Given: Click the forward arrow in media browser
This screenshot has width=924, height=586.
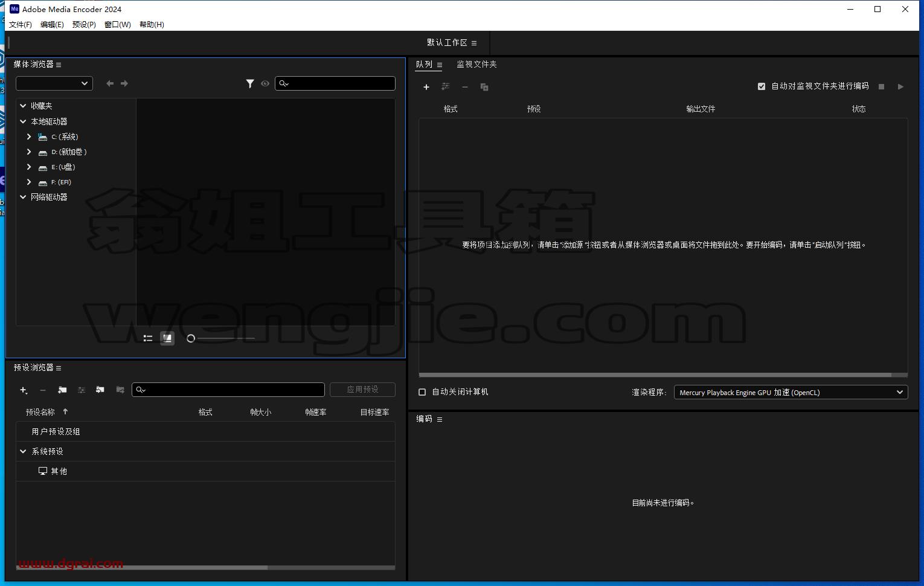Looking at the screenshot, I should 124,83.
